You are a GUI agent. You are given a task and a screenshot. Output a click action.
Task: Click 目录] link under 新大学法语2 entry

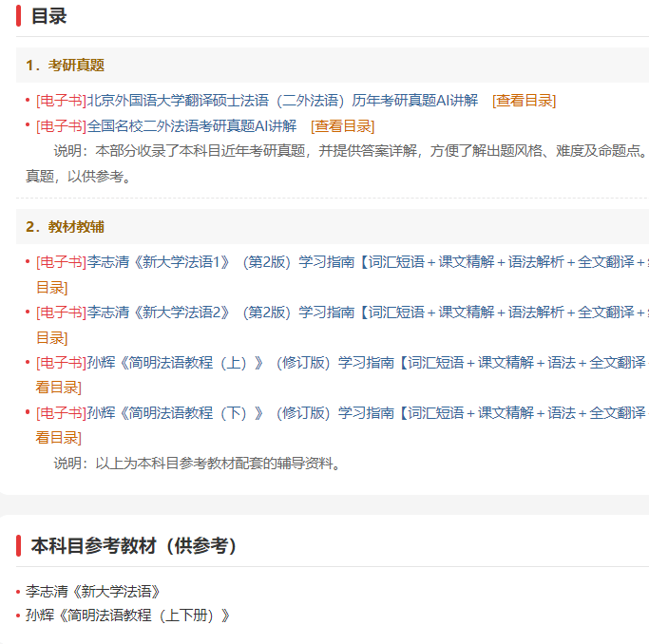(51, 338)
